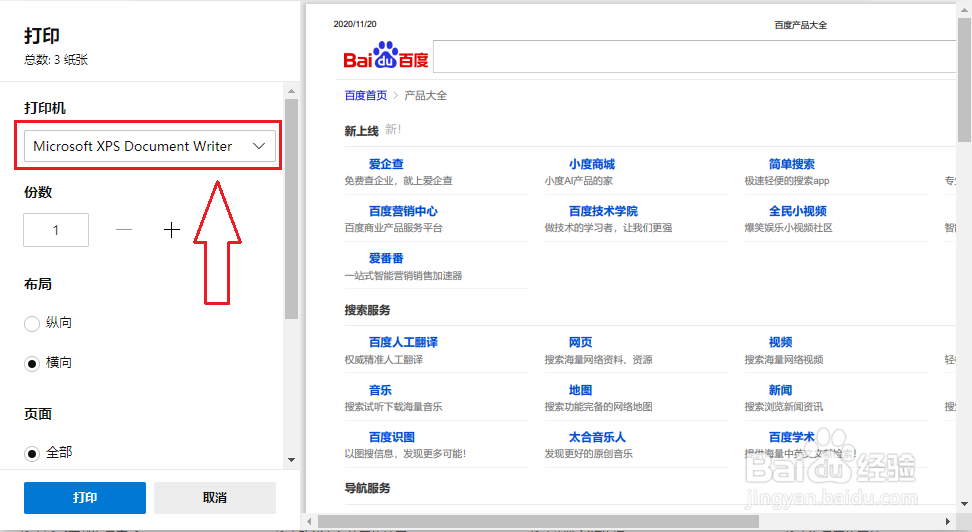The height and width of the screenshot is (532, 972).
Task: Click the 小度AI产品的家 description
Action: click(x=578, y=181)
